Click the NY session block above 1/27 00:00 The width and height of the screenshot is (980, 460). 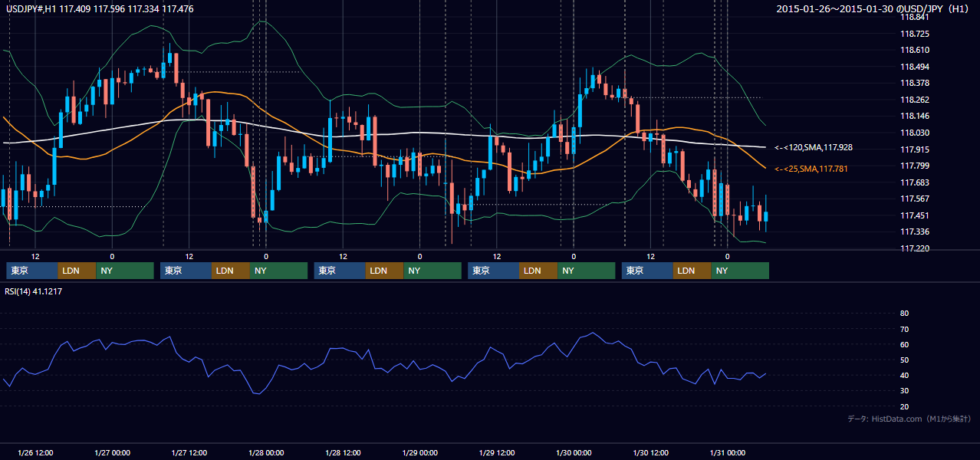point(125,271)
